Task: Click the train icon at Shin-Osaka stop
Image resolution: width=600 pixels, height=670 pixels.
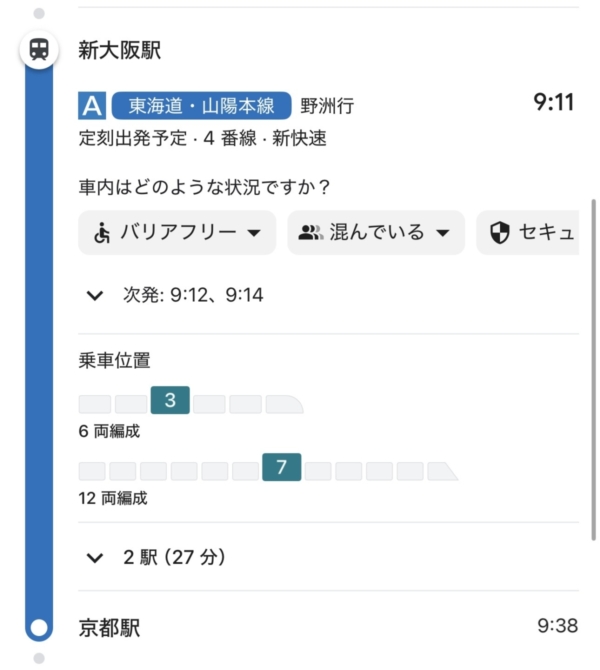Action: point(38,50)
